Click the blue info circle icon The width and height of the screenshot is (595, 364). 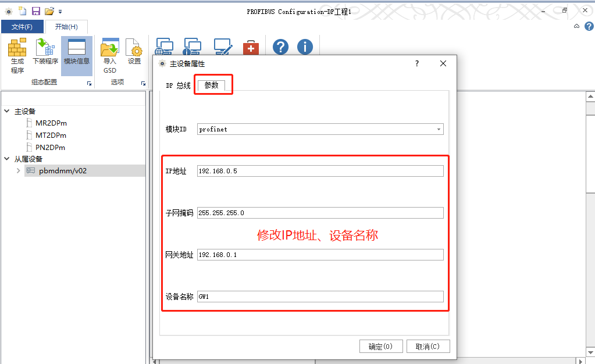pos(305,47)
